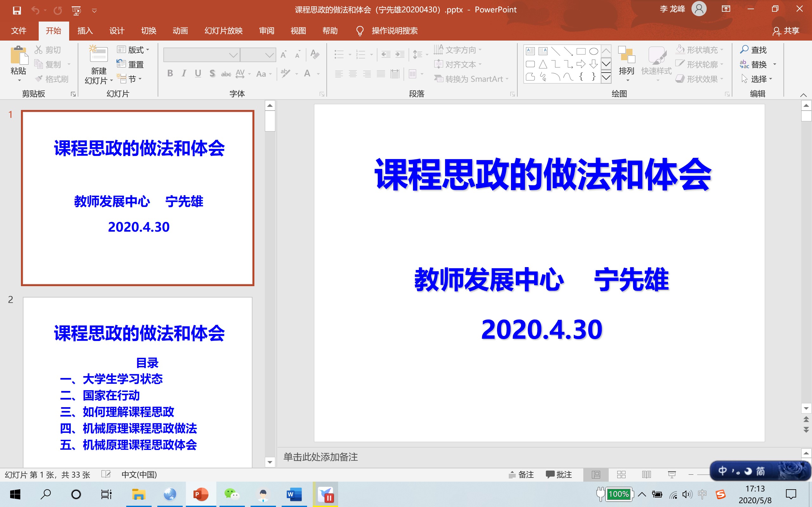This screenshot has width=812, height=507.
Task: Toggle the Comments (批注) pane button
Action: [559, 474]
